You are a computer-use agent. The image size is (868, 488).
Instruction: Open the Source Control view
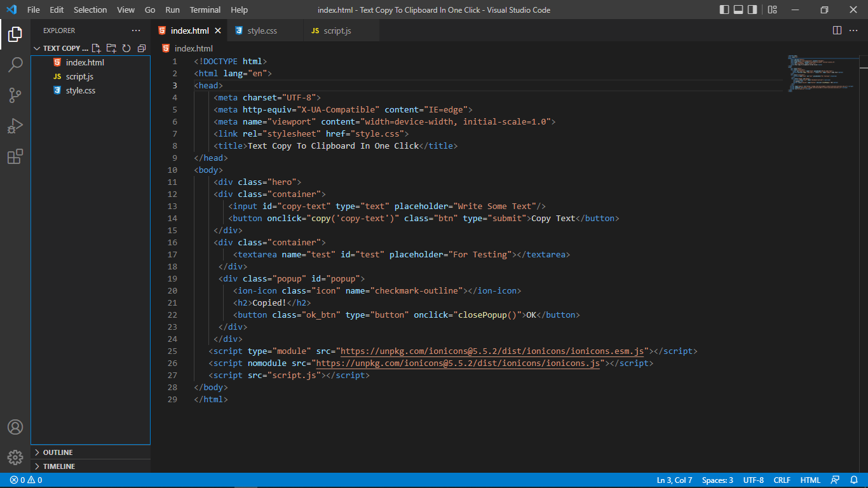pos(15,95)
